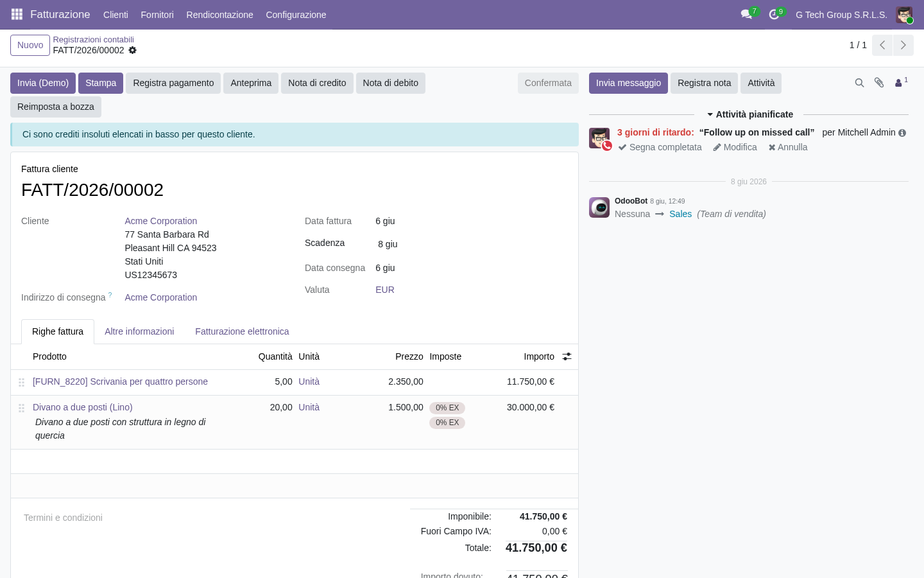This screenshot has height=578, width=924.
Task: Open attachments paperclip icon
Action: coord(879,83)
